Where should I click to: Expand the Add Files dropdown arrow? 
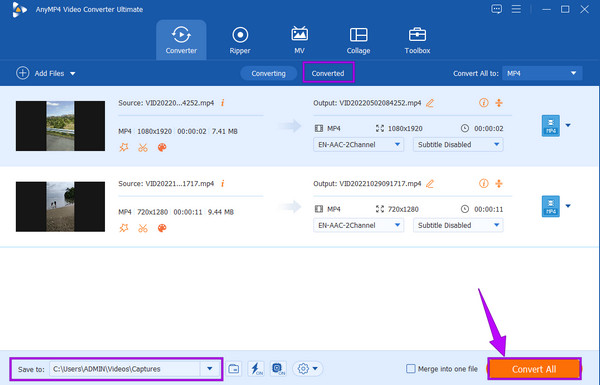click(73, 73)
